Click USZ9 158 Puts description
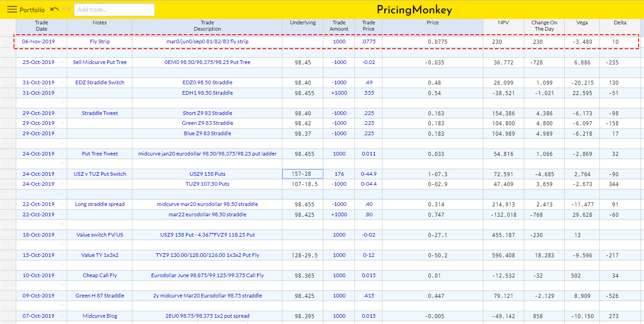The height and width of the screenshot is (324, 644). 207,174
